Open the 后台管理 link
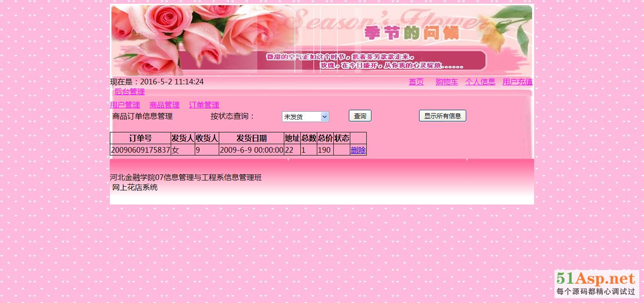 pos(130,92)
